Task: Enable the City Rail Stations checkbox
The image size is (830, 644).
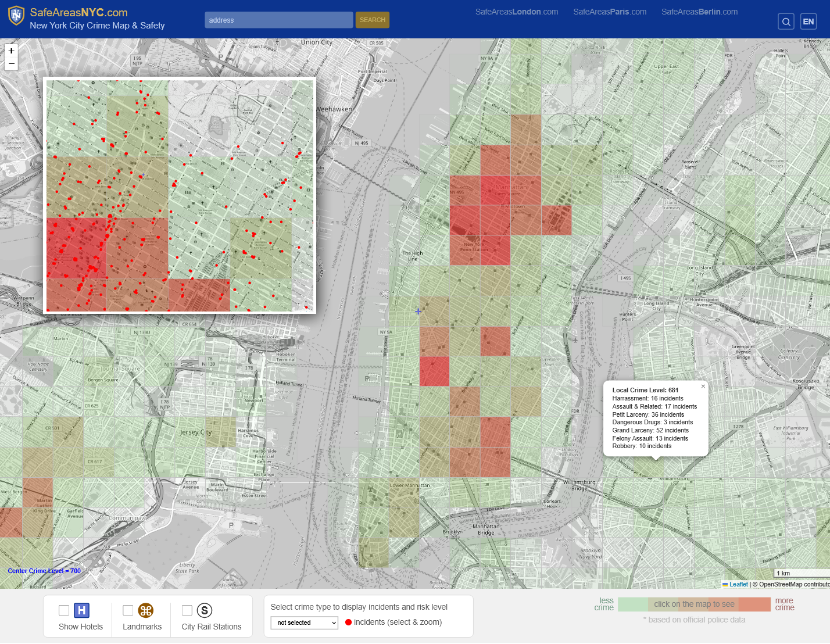Action: 187,610
